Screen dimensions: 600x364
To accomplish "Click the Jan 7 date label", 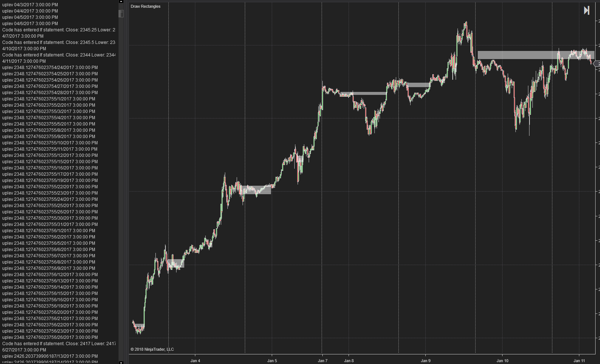I will 322,361.
